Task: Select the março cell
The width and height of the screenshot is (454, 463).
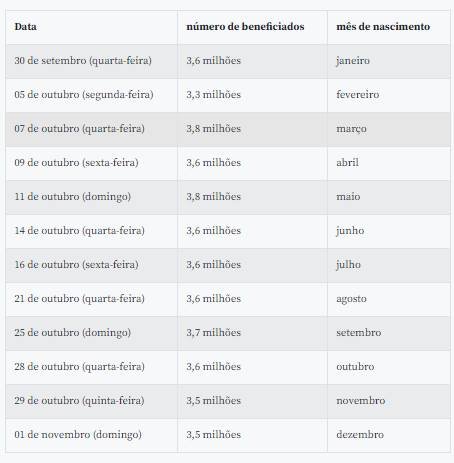Action: [389, 129]
